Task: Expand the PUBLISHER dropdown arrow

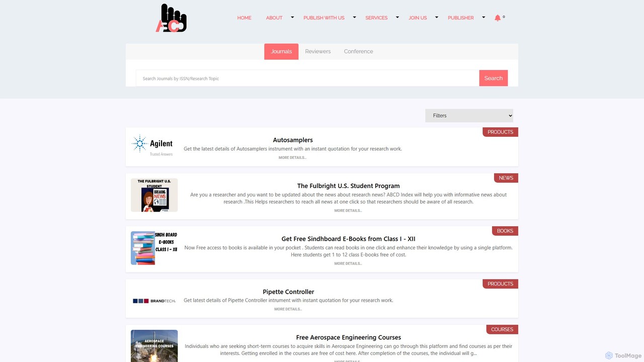Action: [x=484, y=17]
